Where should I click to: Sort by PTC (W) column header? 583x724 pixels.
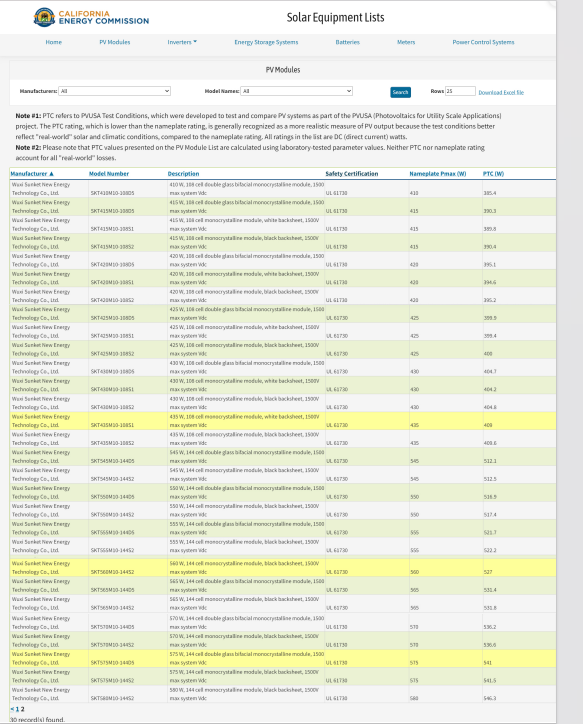pyautogui.click(x=493, y=174)
